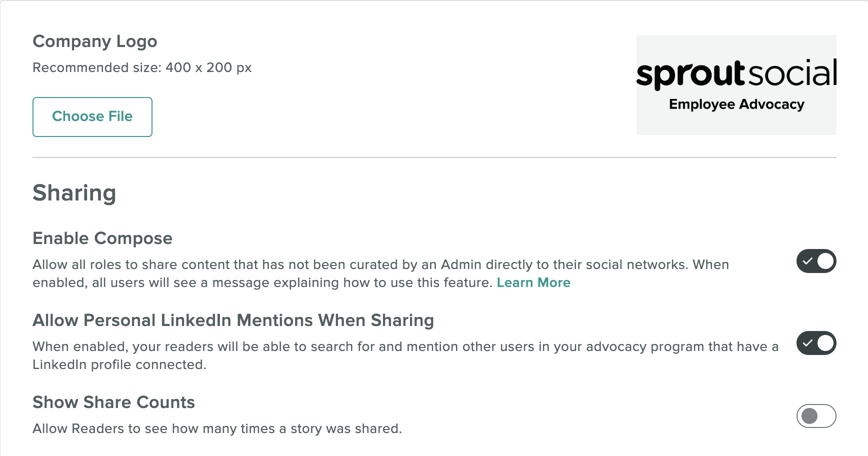This screenshot has height=456, width=868.
Task: Click the gray knob of Share Counts switch
Action: coord(809,416)
